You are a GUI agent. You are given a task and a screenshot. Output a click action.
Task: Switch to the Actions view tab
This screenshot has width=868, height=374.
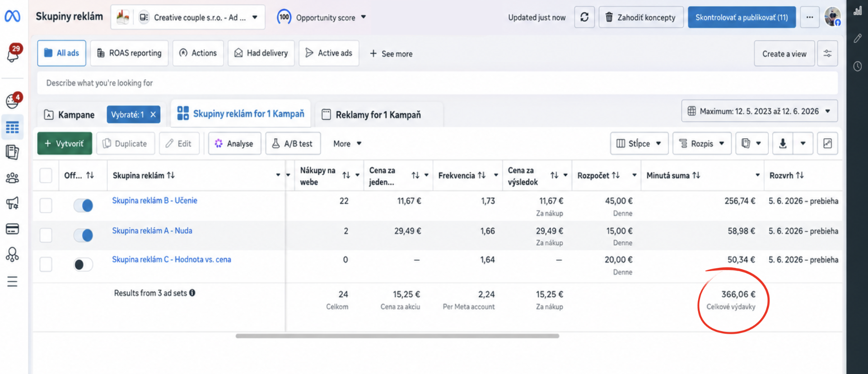point(198,53)
